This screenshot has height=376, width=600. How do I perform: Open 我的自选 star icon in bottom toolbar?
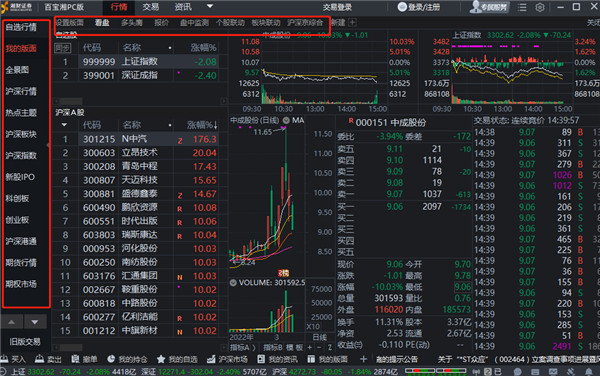pos(161,359)
